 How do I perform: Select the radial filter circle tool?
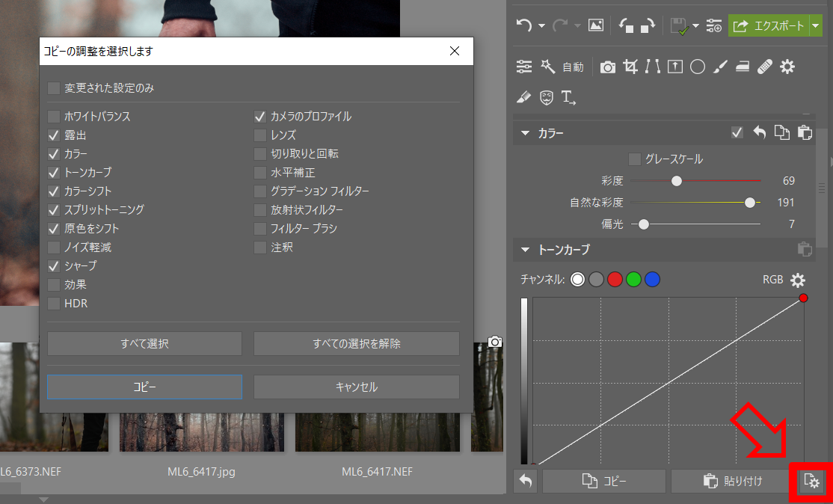[698, 67]
